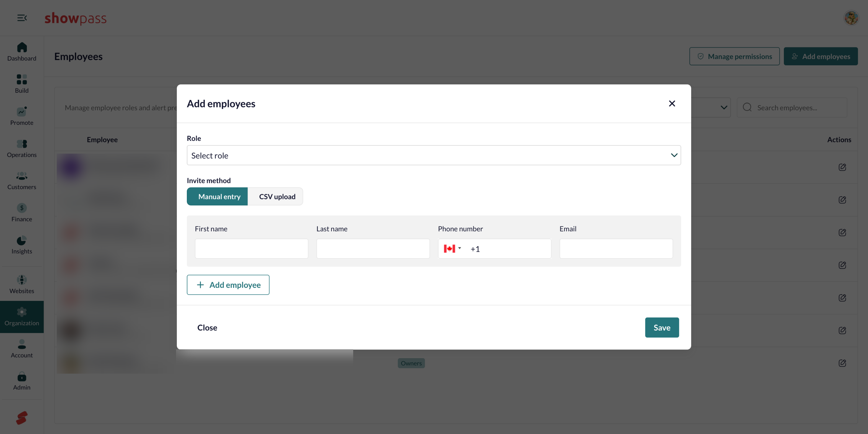Open the Account sidebar item
The width and height of the screenshot is (868, 434).
tap(22, 349)
